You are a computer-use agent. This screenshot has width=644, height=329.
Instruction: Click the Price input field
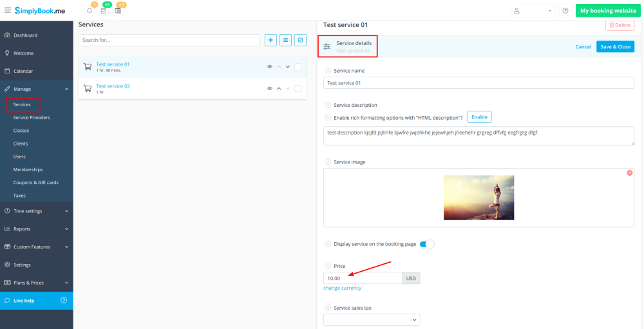tap(362, 278)
